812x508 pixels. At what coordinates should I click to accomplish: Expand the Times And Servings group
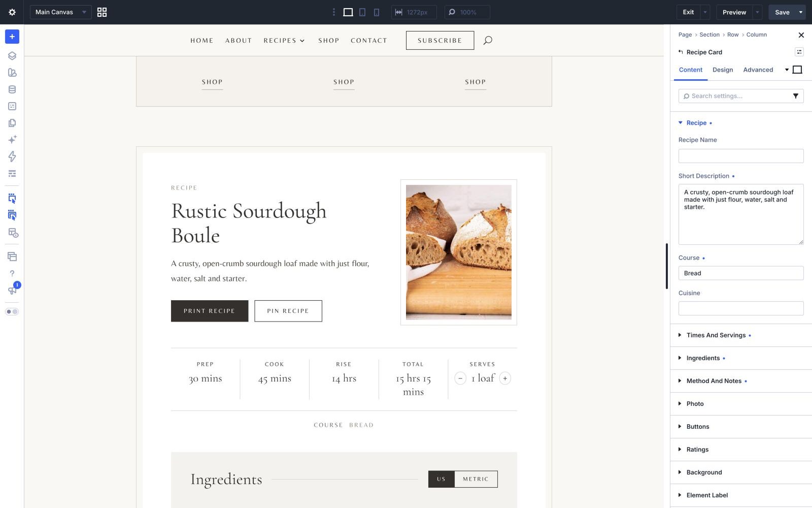(741, 335)
